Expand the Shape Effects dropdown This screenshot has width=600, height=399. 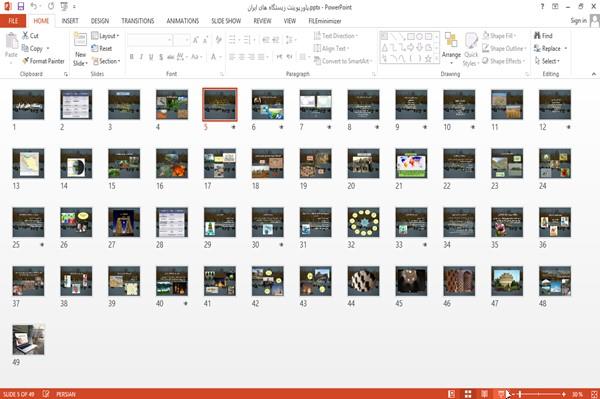[x=504, y=61]
